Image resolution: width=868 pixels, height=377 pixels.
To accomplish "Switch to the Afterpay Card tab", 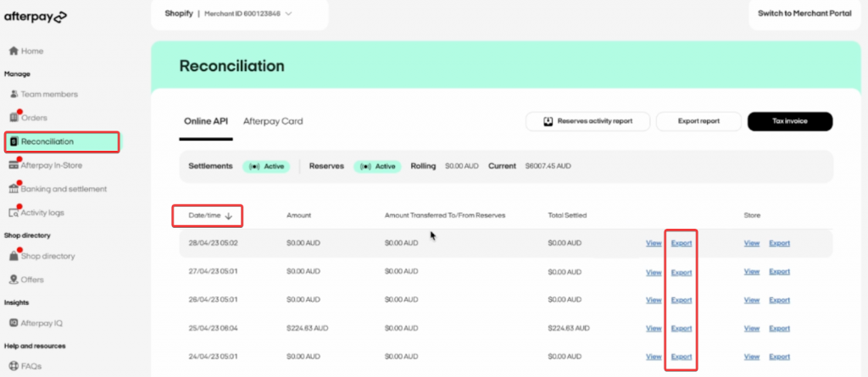I will click(x=273, y=121).
